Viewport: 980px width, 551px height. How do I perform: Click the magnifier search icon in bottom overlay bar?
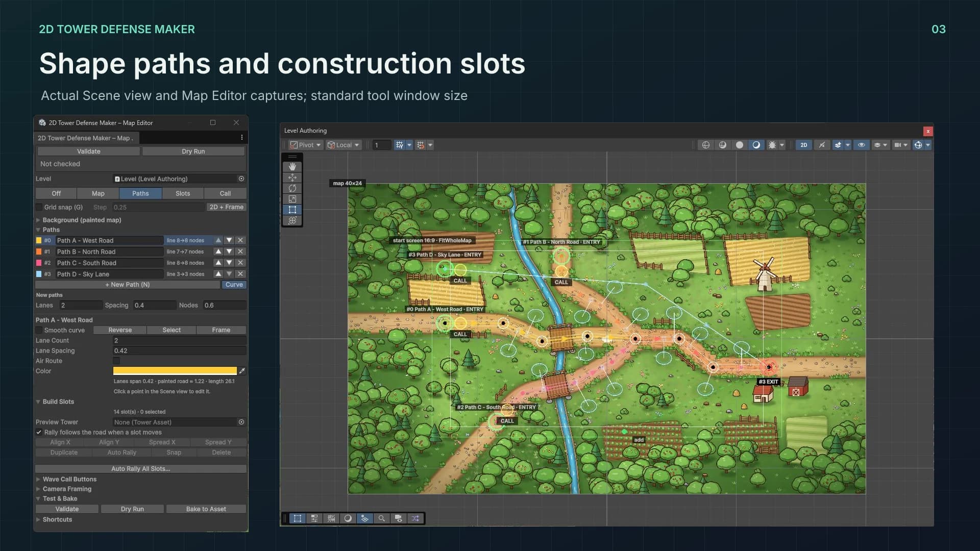(x=381, y=518)
